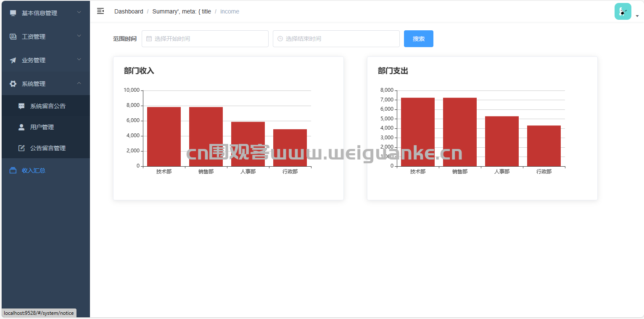Click the 范围时间 label
Screen dimensions: 644x319
click(x=125, y=39)
